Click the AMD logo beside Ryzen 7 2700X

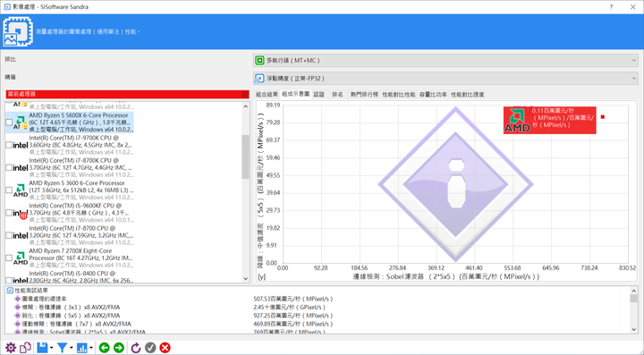(21, 258)
